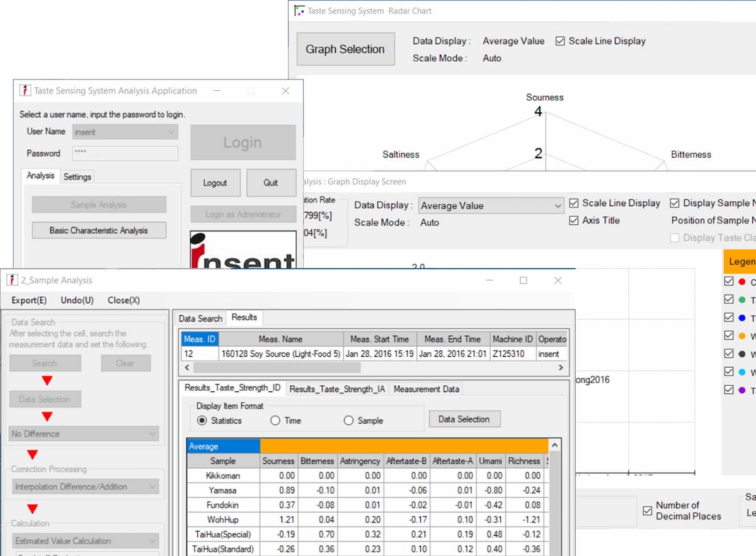Image resolution: width=756 pixels, height=556 pixels.
Task: Click the Average header cell
Action: coord(224,446)
